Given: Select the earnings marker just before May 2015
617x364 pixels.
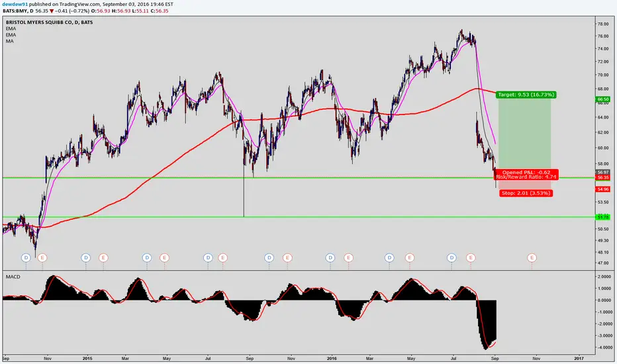Looking at the screenshot, I should pos(164,257).
